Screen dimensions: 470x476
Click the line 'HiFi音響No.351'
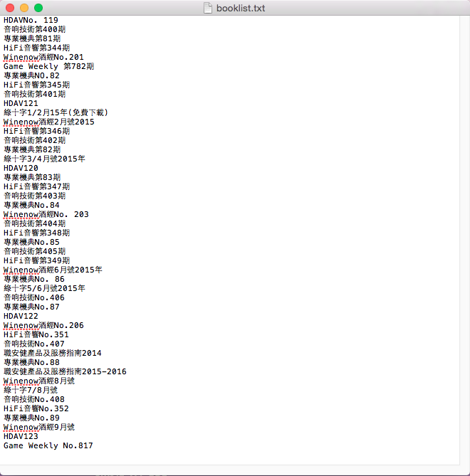(36, 335)
